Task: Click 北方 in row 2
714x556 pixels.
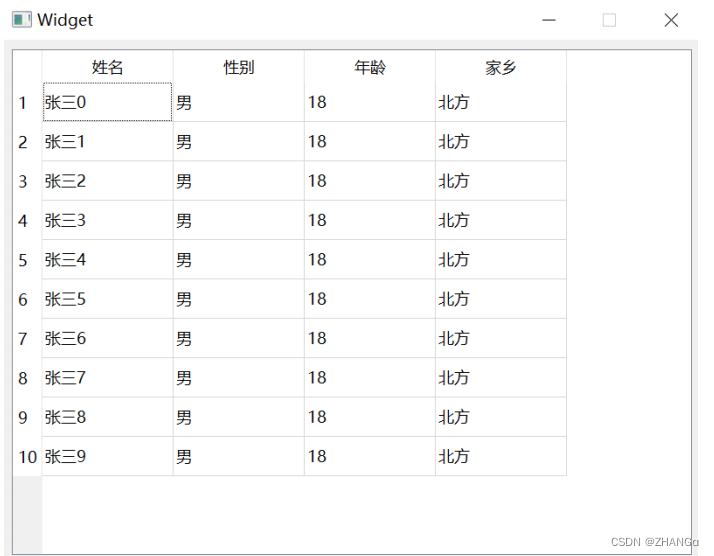Action: pyautogui.click(x=501, y=142)
